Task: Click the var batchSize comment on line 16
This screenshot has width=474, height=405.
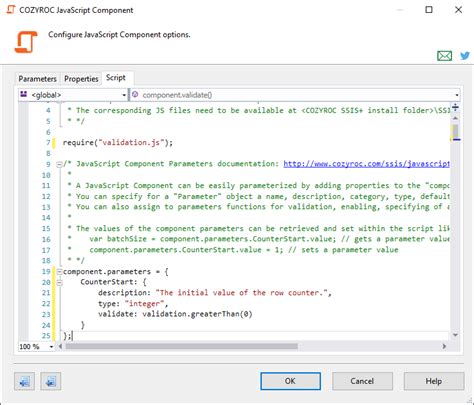Action: 269,239
